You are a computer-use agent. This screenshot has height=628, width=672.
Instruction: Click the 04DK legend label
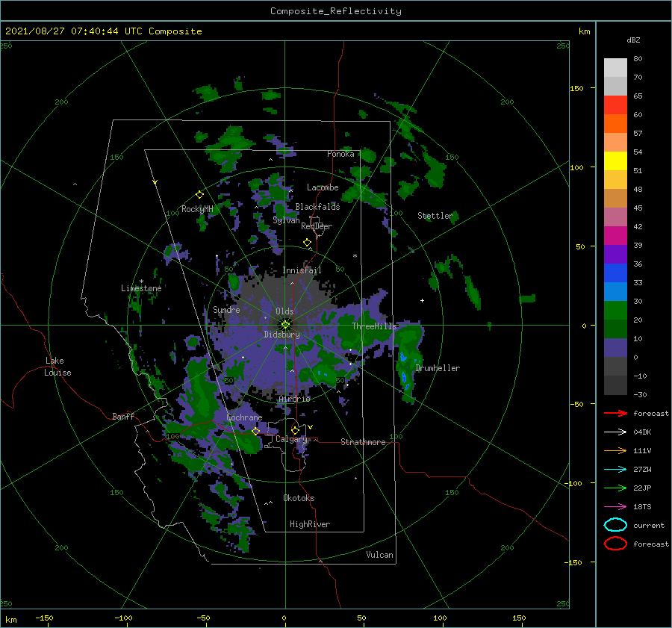click(x=642, y=432)
